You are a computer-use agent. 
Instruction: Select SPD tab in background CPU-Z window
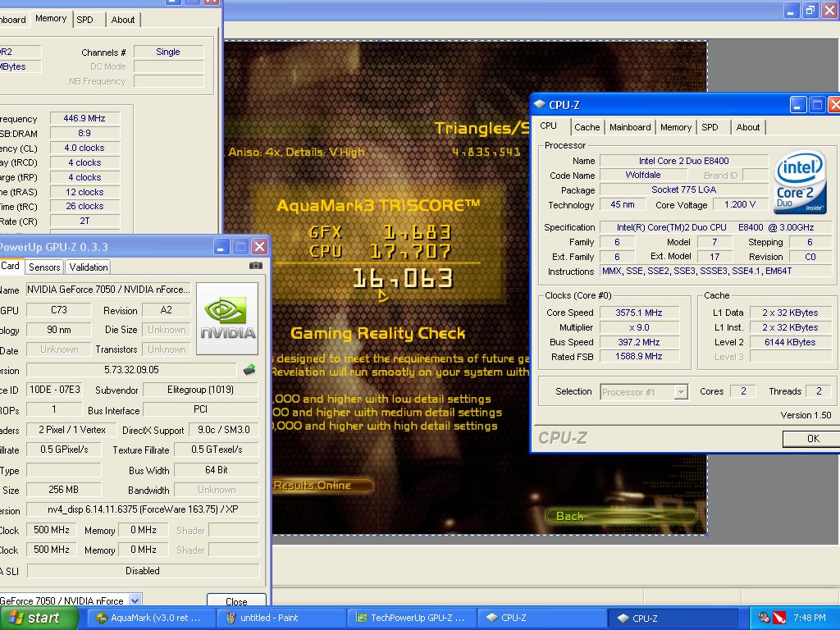tap(85, 20)
